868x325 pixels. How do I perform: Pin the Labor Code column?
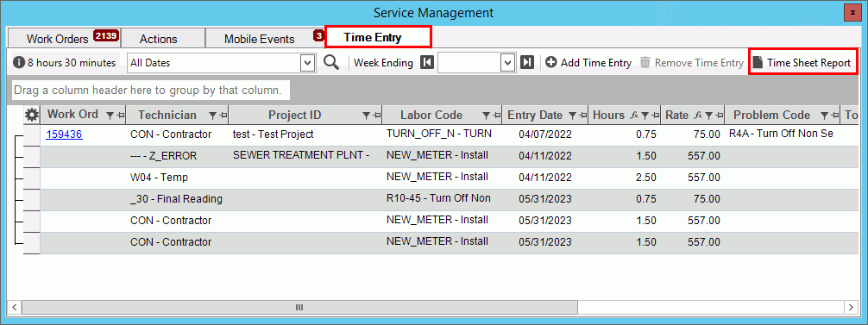tap(496, 116)
